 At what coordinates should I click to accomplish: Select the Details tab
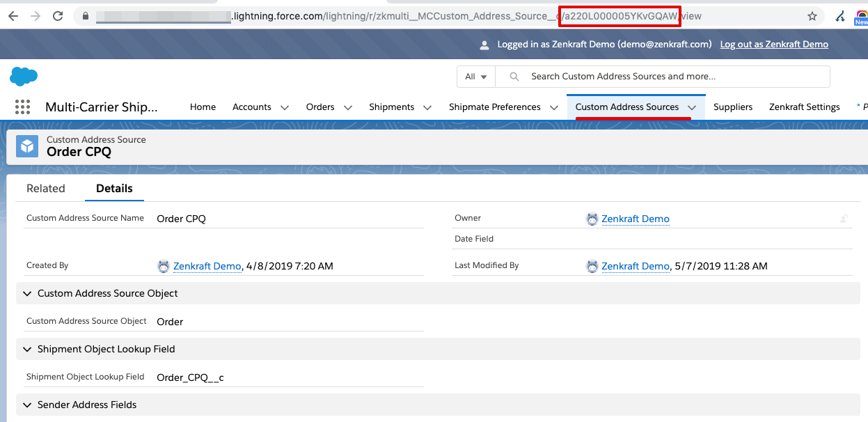click(x=114, y=189)
